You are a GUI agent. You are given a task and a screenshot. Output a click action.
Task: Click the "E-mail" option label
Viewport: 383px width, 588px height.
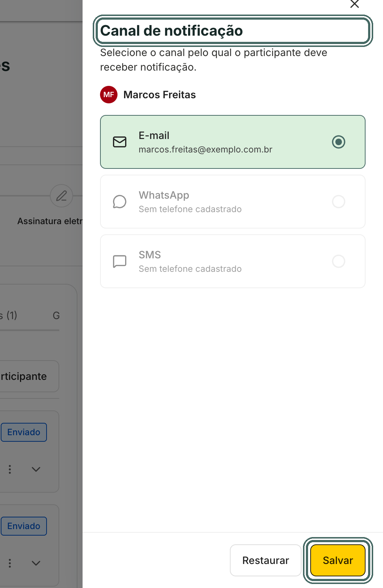(x=154, y=135)
